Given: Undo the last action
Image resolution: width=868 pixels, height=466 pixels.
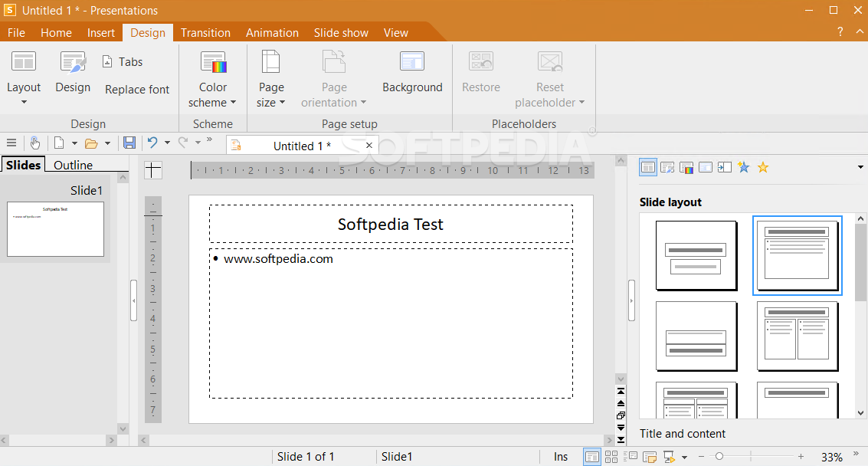Looking at the screenshot, I should [x=152, y=143].
